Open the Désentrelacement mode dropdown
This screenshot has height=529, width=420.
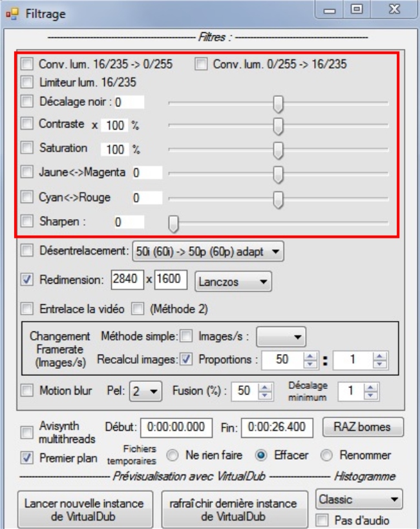pos(208,251)
